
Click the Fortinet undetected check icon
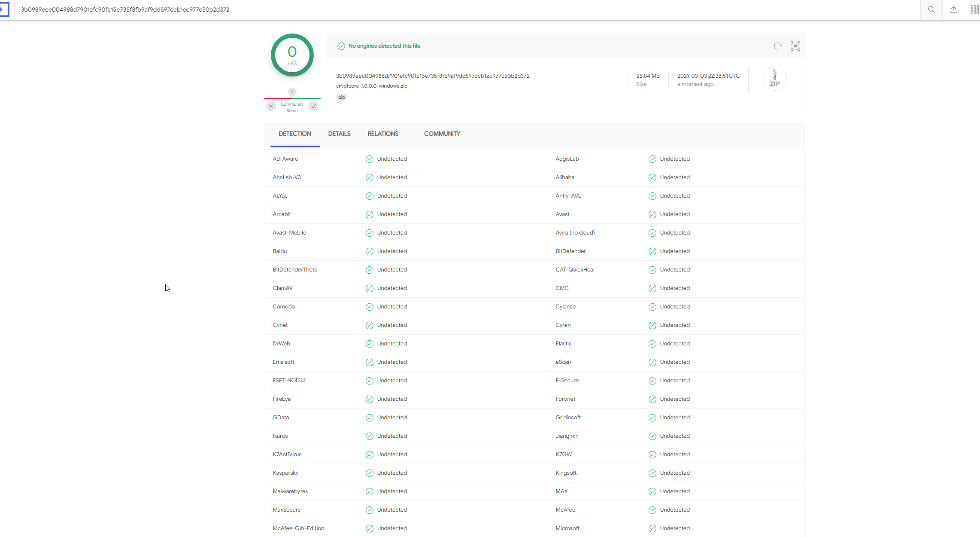(652, 399)
